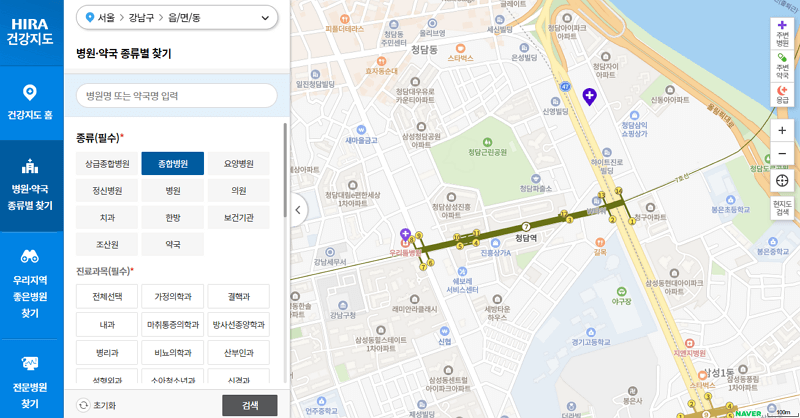Choose 마취통증의학과 department
Screen dimensions: 800x418
172,325
